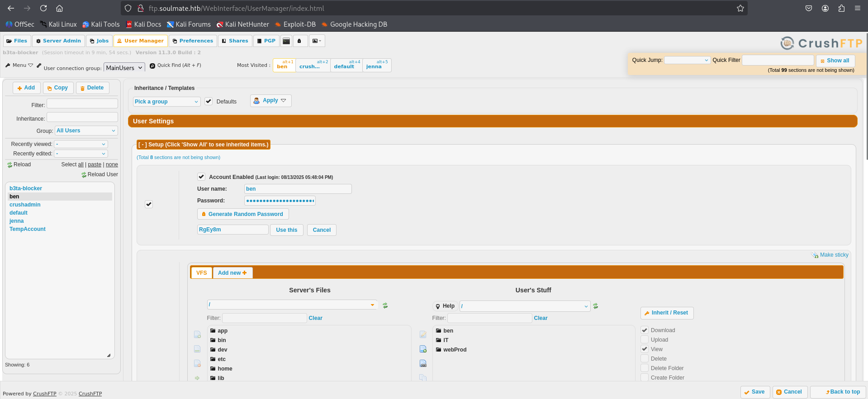
Task: Click the Firefox bookmark star icon
Action: coord(740,8)
